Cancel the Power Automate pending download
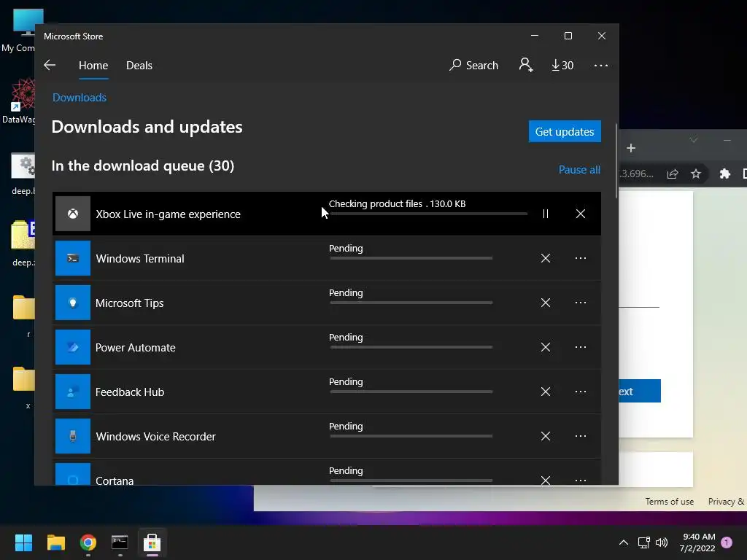The image size is (747, 560). 546,347
